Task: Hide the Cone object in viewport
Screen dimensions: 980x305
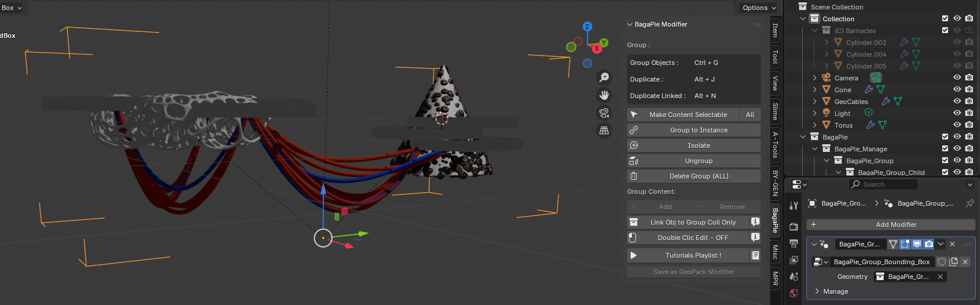Action: pyautogui.click(x=957, y=90)
